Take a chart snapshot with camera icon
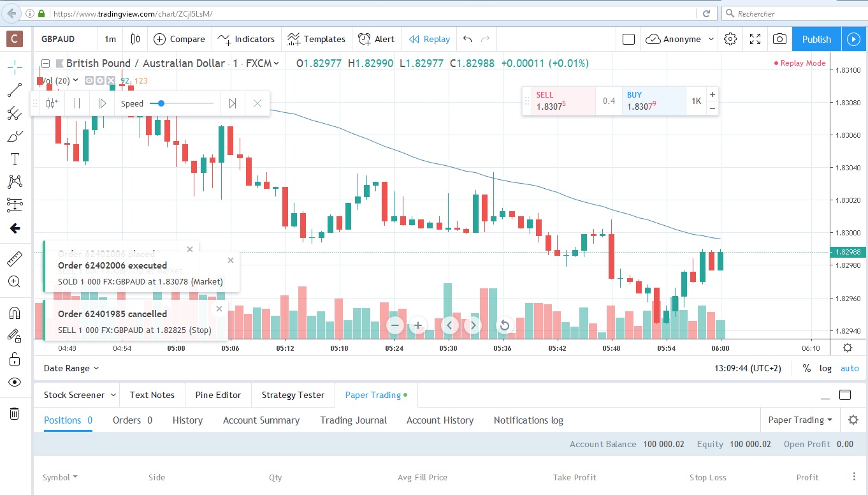 coord(779,39)
